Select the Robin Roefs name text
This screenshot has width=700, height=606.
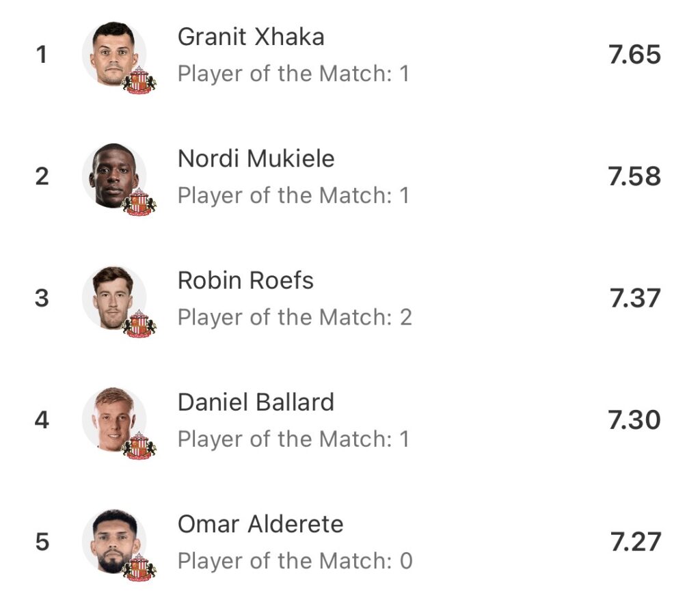coord(245,280)
